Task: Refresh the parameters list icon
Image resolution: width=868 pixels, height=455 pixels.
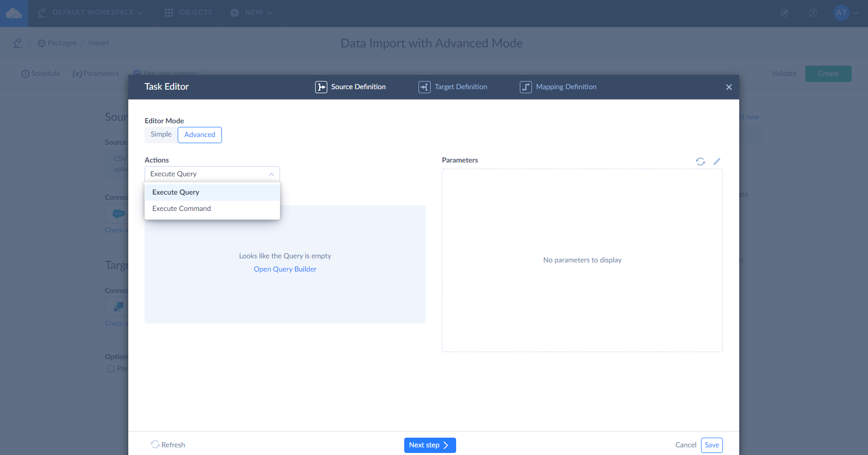Action: click(x=701, y=162)
